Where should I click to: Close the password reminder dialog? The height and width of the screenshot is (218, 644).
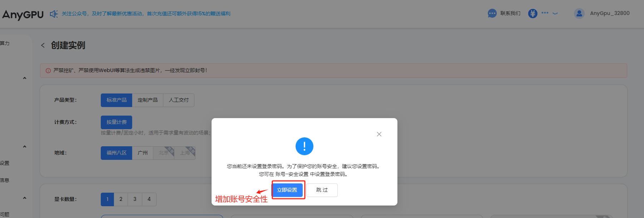tap(379, 134)
